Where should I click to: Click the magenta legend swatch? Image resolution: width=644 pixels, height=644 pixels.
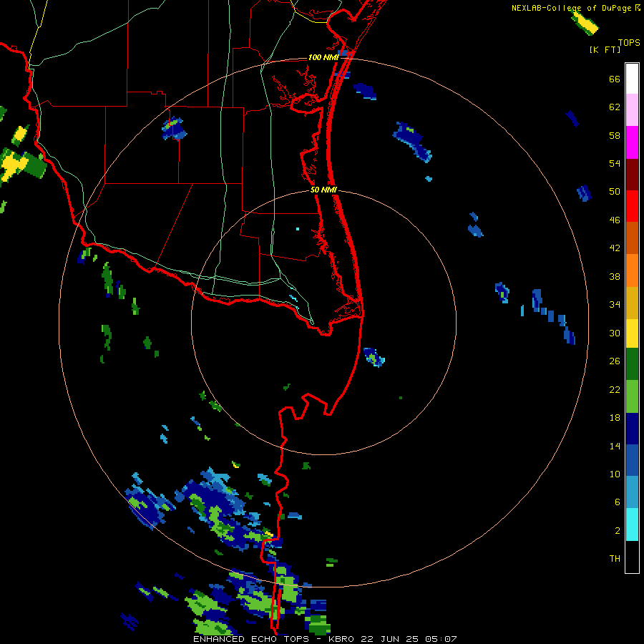point(632,142)
